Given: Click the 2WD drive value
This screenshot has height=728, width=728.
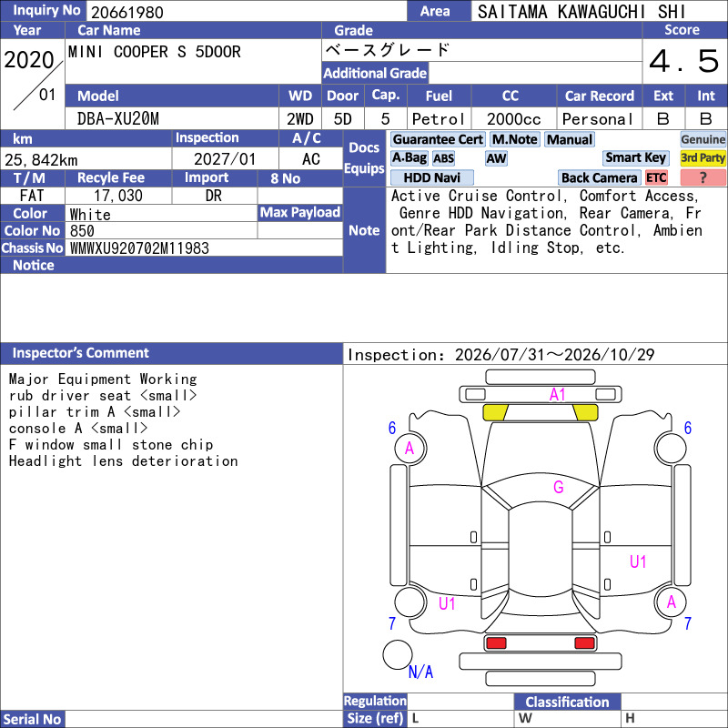Looking at the screenshot, I should 300,119.
